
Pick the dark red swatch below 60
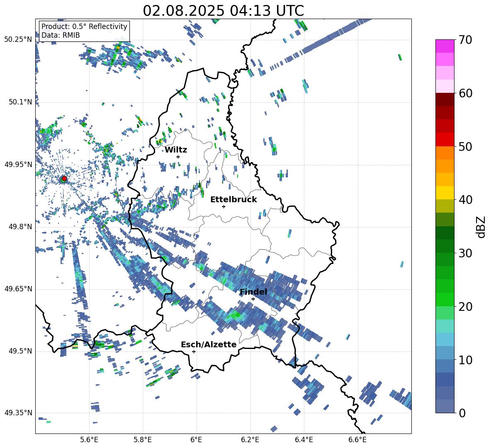(445, 99)
